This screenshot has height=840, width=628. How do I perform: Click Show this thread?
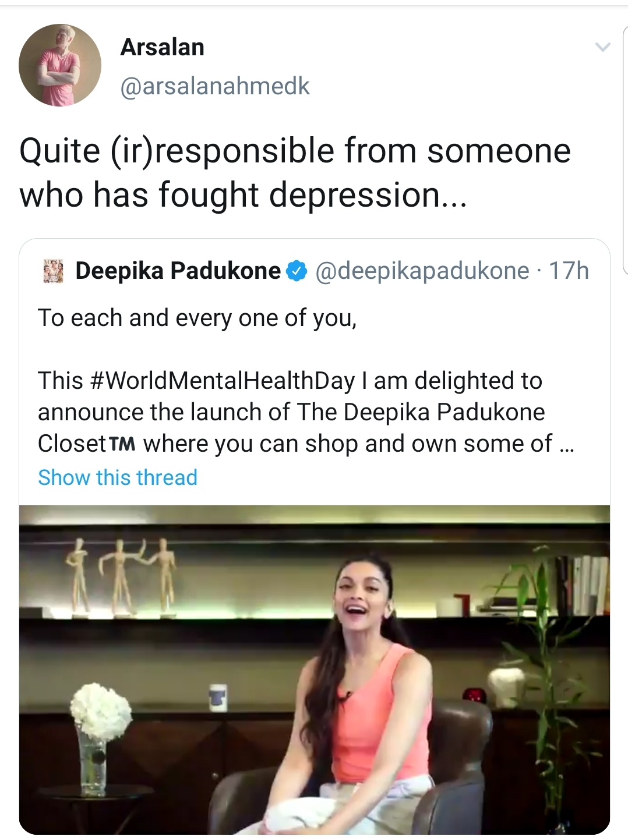118,477
